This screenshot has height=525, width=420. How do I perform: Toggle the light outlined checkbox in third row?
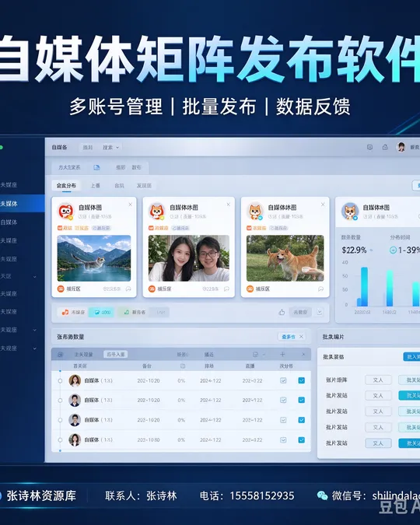pos(283,420)
